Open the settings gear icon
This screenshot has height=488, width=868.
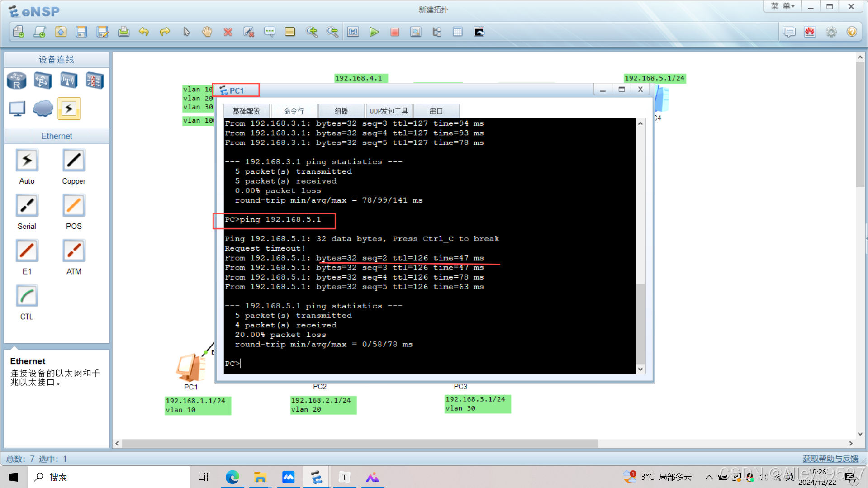(831, 32)
